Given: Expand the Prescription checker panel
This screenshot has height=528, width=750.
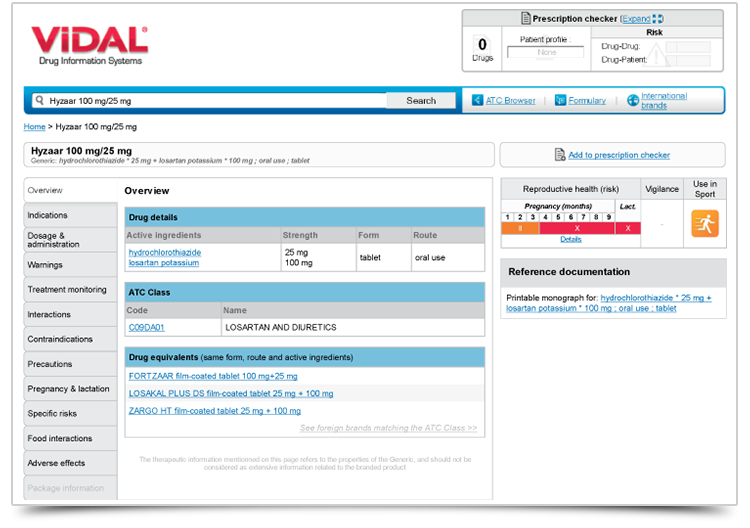Looking at the screenshot, I should click(636, 19).
